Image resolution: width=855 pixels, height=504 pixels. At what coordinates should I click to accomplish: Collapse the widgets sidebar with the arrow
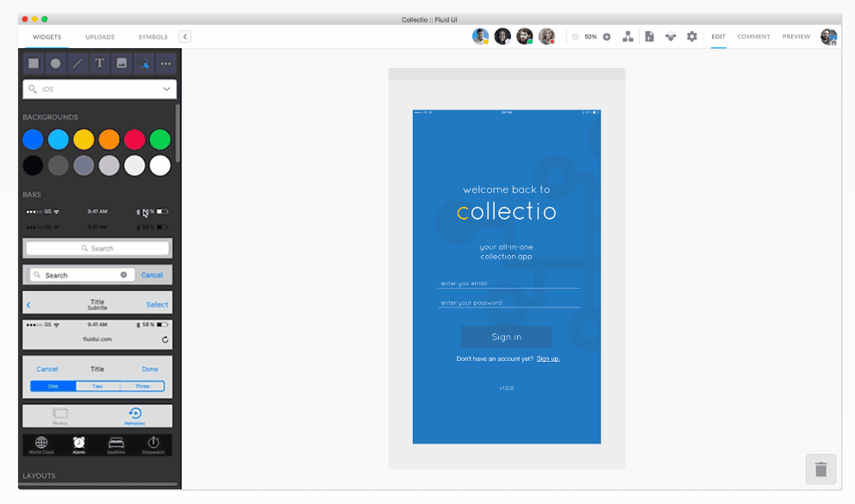coord(184,36)
